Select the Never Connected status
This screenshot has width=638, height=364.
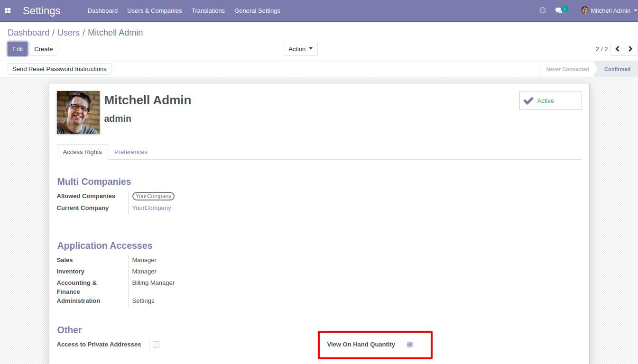pos(567,69)
